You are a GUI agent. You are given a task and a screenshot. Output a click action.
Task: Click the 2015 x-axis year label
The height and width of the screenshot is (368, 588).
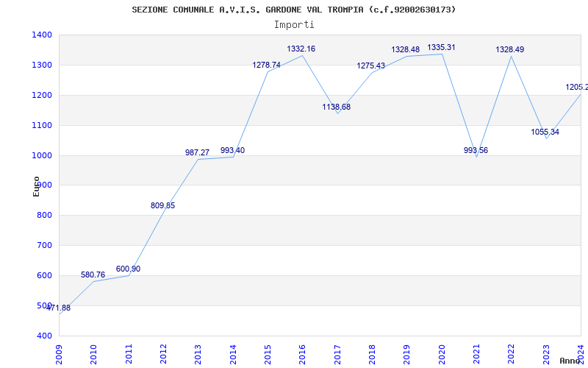point(268,355)
